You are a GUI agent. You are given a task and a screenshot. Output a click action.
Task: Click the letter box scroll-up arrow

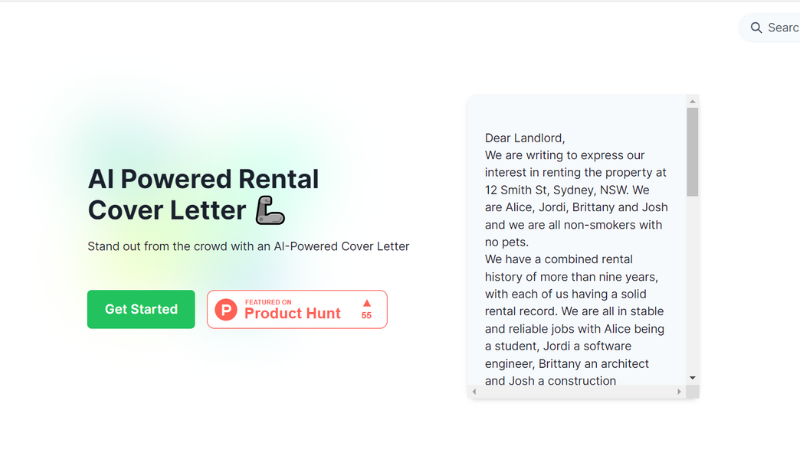coord(692,102)
